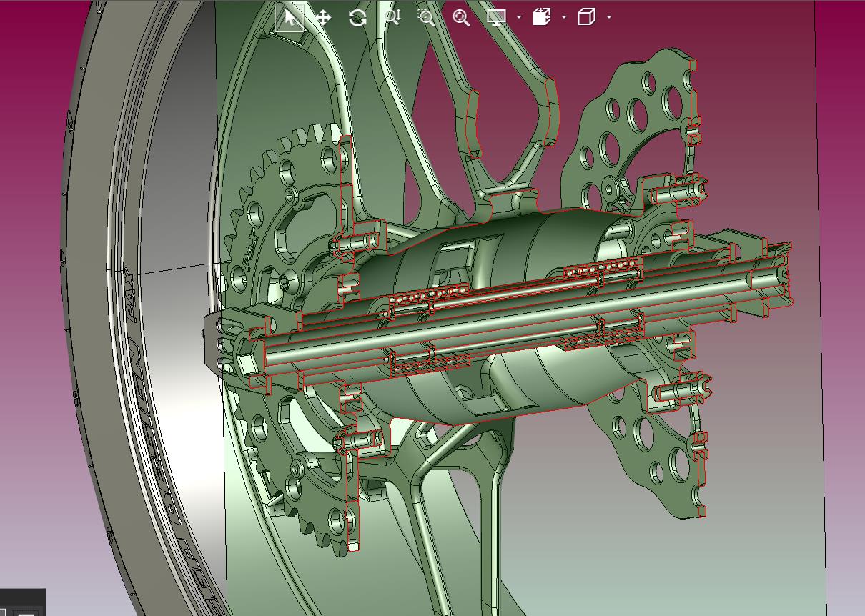Pick the zoom in/out tool
Viewport: 865px width, 616px height.
[392, 18]
